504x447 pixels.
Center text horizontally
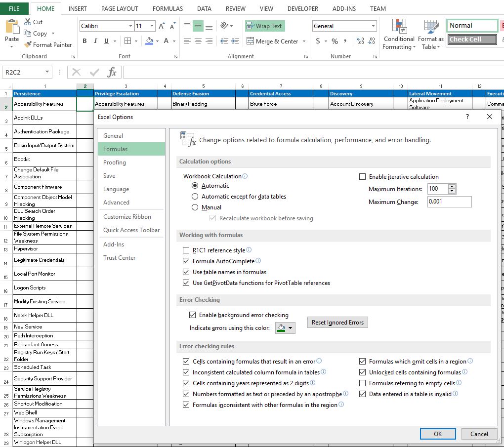198,41
